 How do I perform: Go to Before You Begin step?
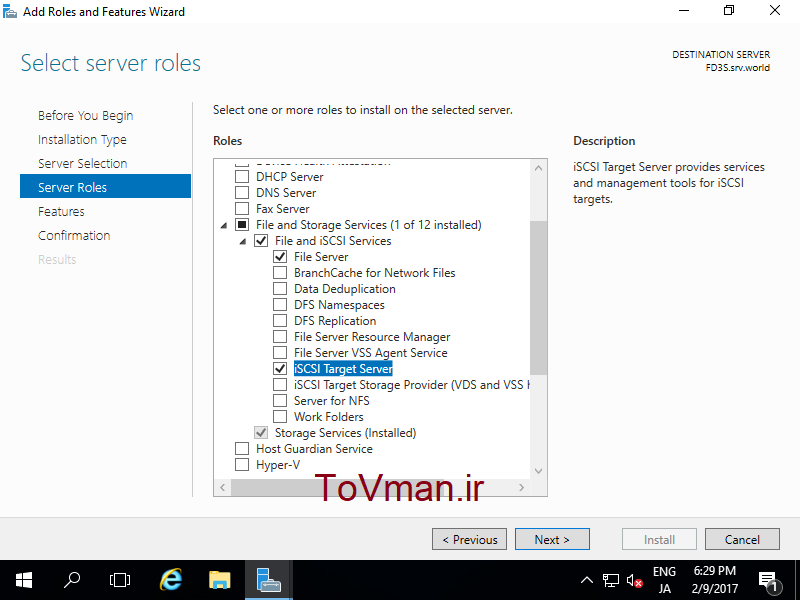point(85,115)
